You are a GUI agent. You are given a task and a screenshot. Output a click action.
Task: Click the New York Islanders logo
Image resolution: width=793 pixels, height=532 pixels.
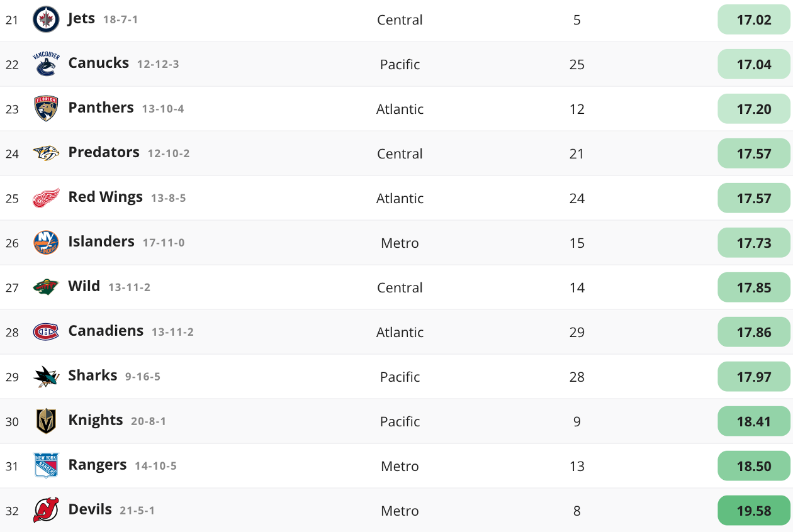point(46,243)
